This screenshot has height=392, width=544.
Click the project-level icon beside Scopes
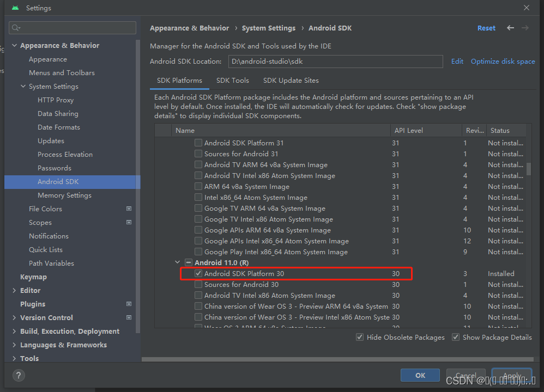129,222
